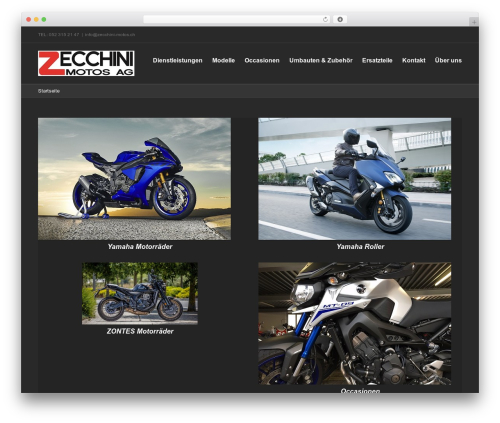Click the Zecchini Motos AG logo
This screenshot has width=500, height=423.
pyautogui.click(x=86, y=63)
